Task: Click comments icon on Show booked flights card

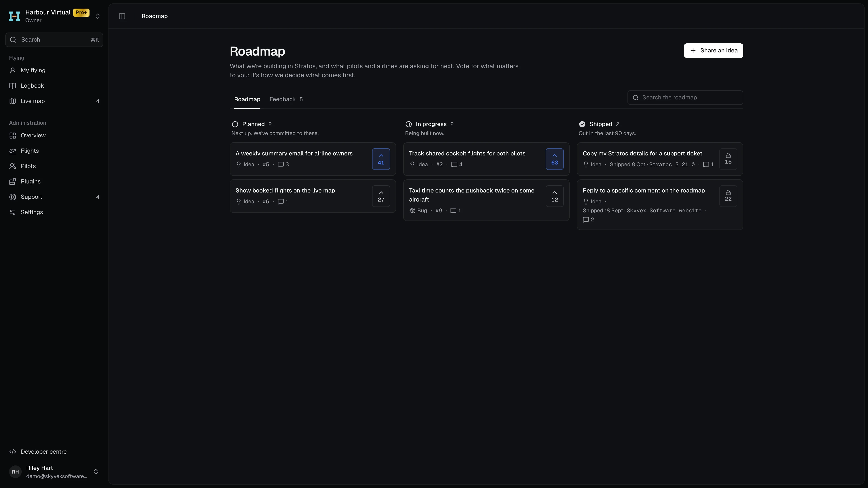Action: tap(280, 202)
